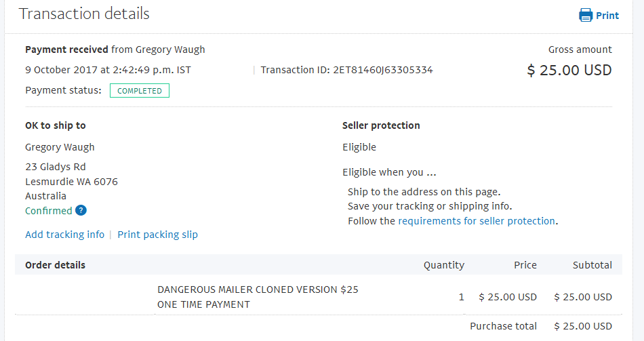Click the printer icon
The width and height of the screenshot is (644, 341).
585,15
